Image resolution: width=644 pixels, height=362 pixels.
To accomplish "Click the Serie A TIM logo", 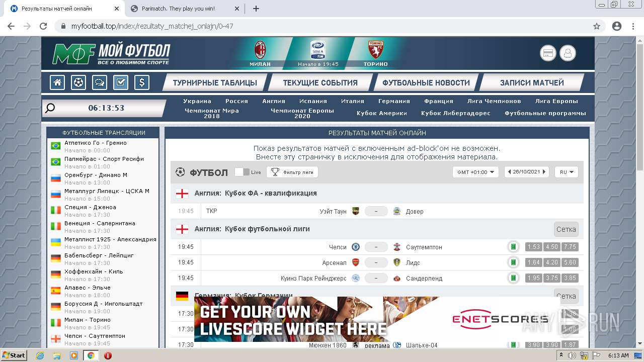I will [317, 50].
